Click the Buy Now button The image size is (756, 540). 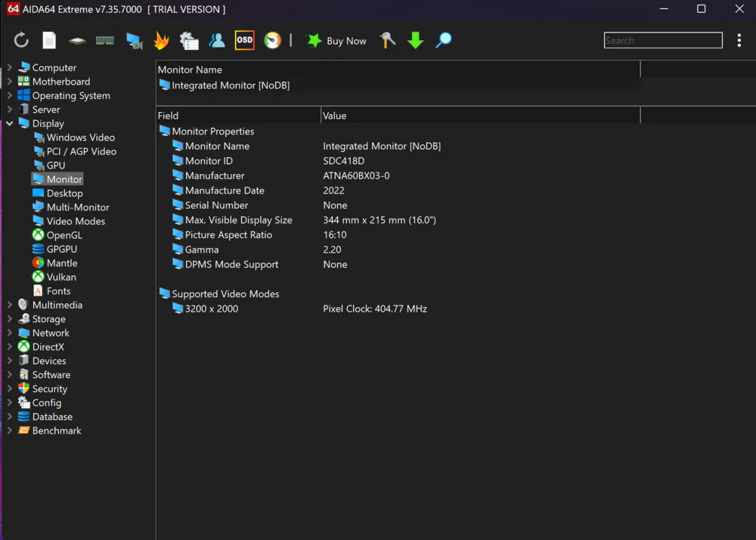tap(336, 41)
